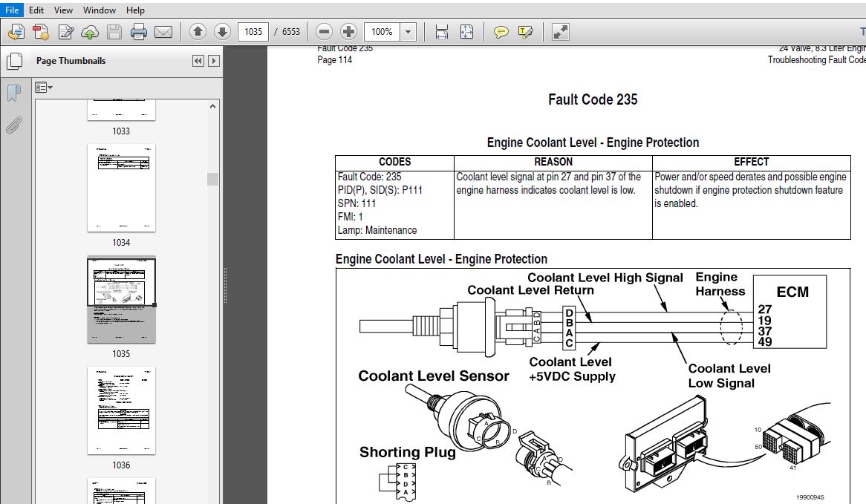This screenshot has height=504, width=866.
Task: Click the 'Lamp: Maintenance' text
Action: coord(377,230)
